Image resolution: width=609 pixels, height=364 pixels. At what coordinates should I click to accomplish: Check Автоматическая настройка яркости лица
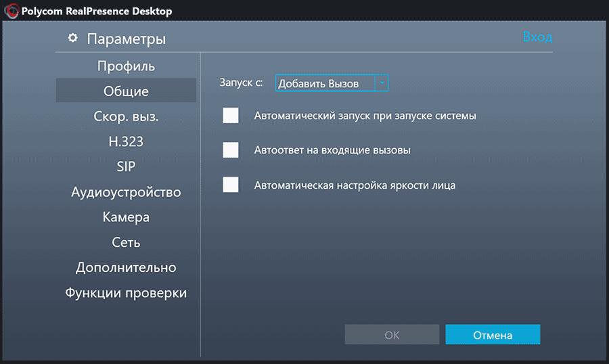[231, 185]
